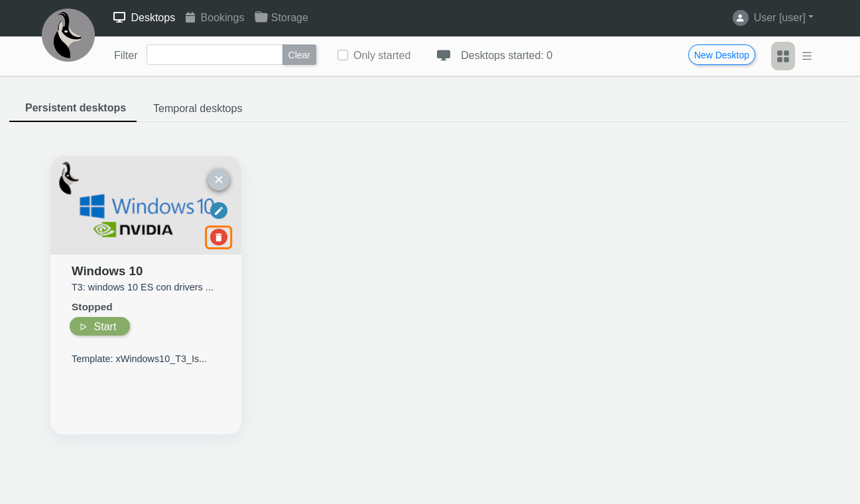This screenshot has height=504, width=860.
Task: Click the user avatar icon
Action: coord(740,18)
